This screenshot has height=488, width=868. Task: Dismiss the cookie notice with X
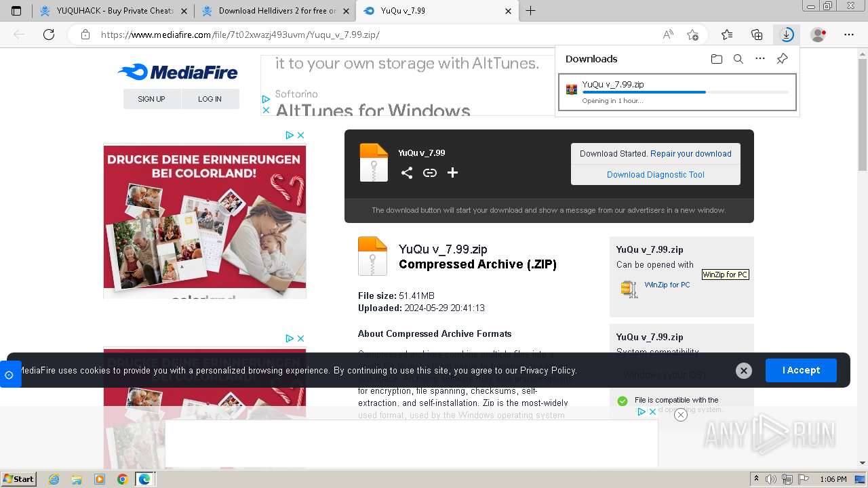tap(744, 371)
